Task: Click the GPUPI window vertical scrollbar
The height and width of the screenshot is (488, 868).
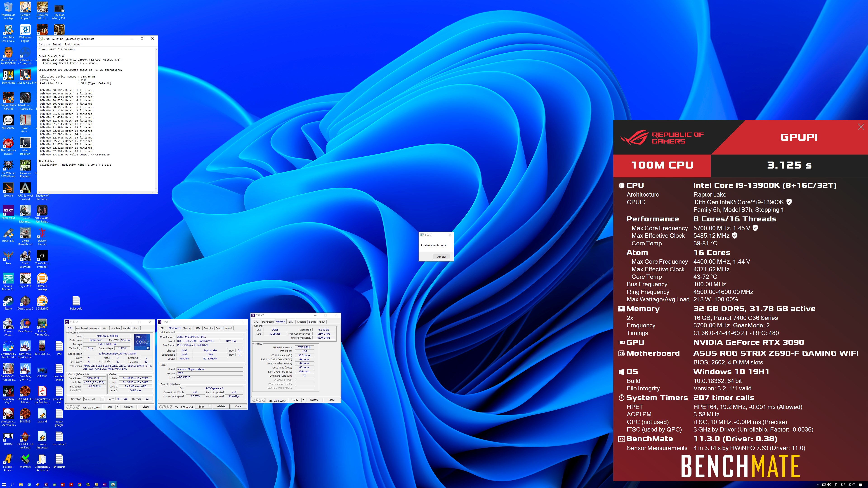Action: coord(156,119)
